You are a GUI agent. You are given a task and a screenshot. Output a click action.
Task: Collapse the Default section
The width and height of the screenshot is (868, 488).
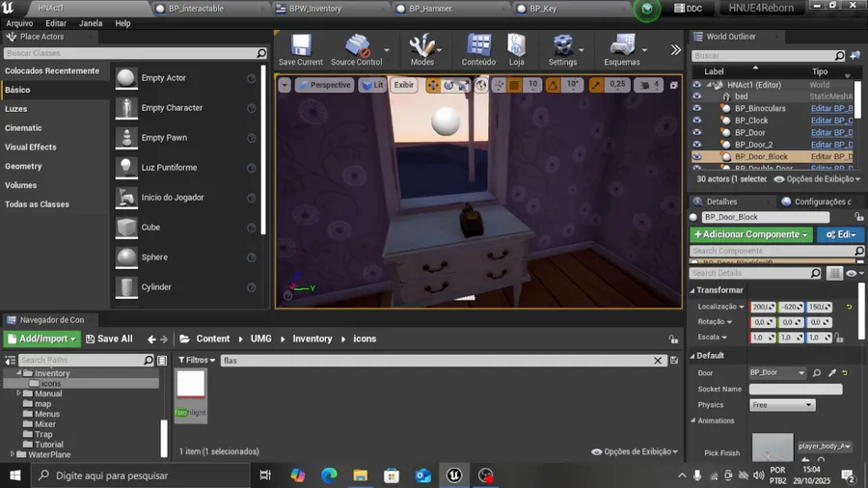coord(692,356)
